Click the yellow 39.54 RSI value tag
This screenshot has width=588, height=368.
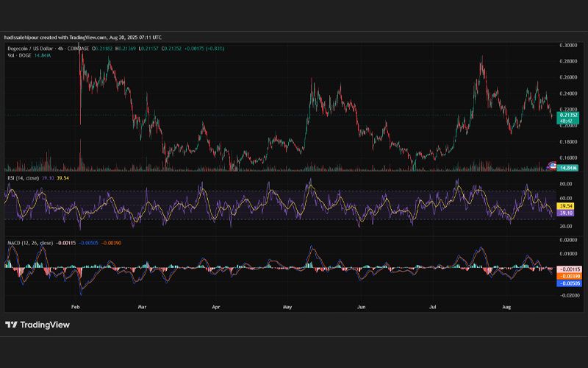tap(565, 206)
